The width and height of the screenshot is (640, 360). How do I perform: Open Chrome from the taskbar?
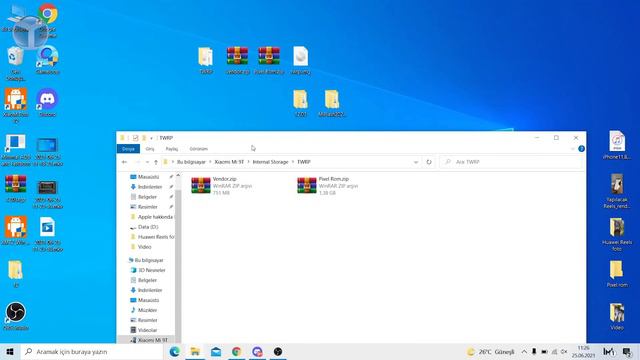point(236,352)
